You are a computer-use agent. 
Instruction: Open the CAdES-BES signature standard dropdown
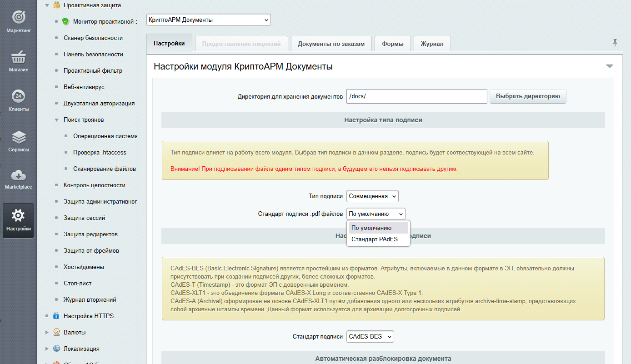click(370, 336)
